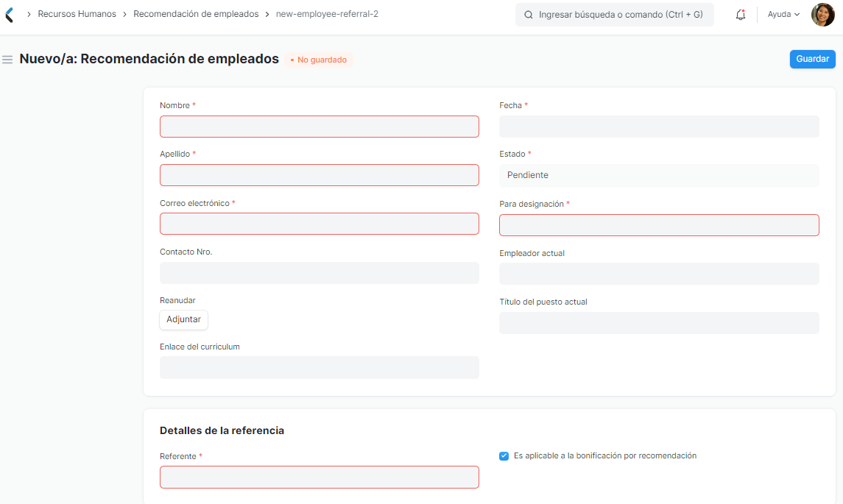Open the Para designación selector

point(659,224)
